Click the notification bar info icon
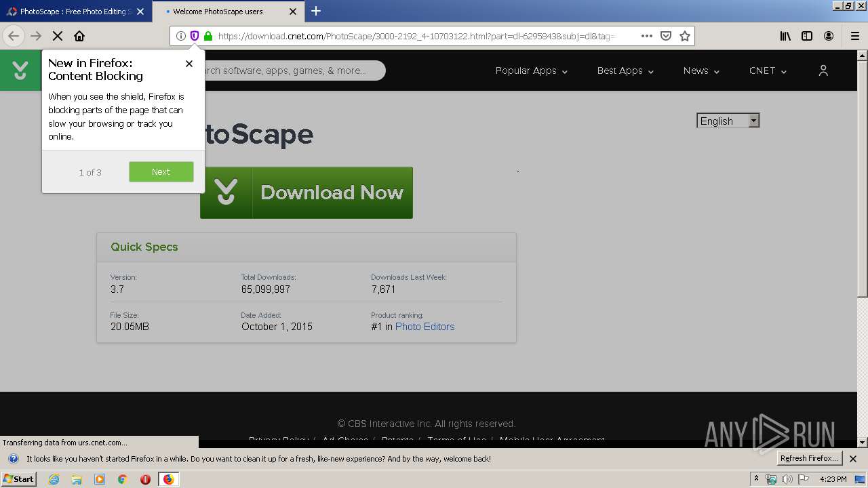 click(x=13, y=459)
